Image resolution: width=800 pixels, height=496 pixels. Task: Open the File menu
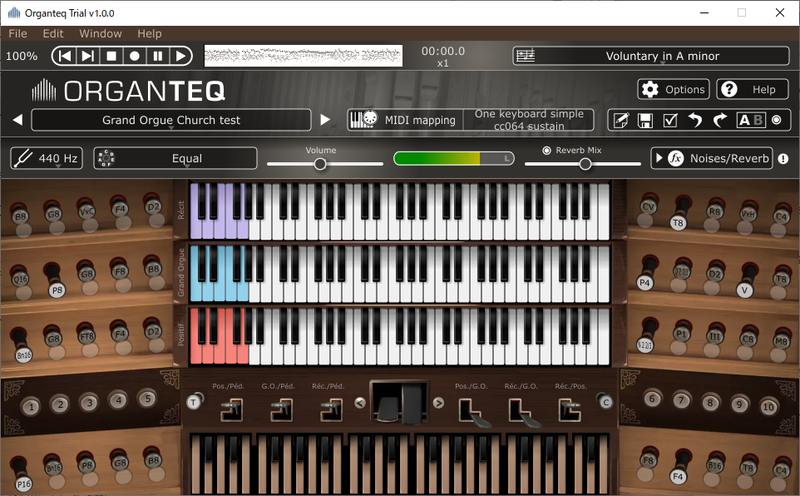coord(18,34)
